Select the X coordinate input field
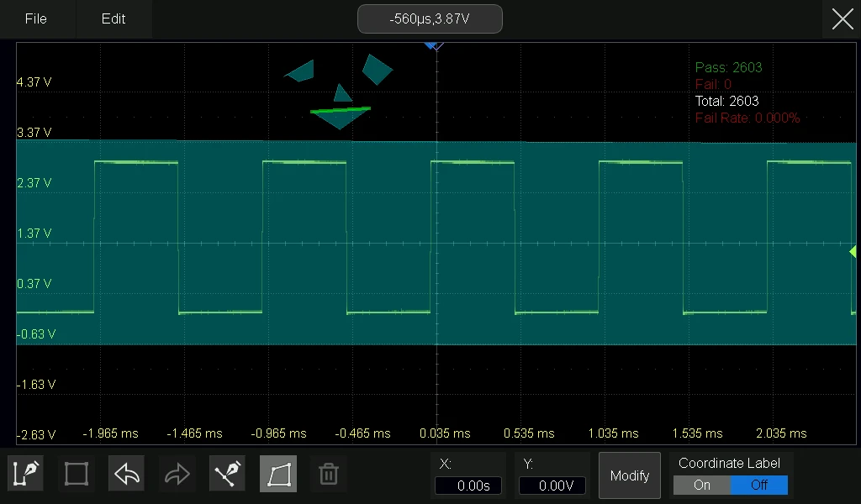 (x=468, y=486)
